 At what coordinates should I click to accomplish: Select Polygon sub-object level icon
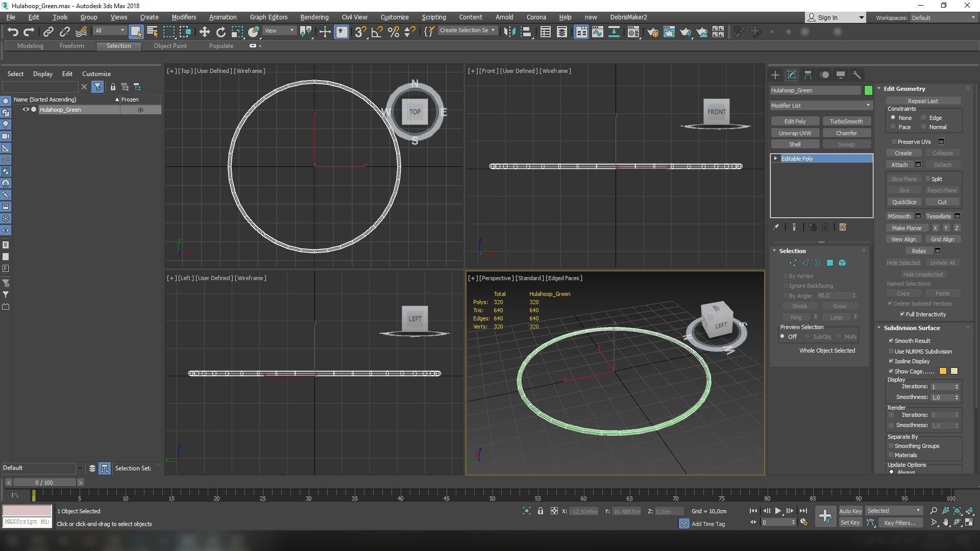pos(830,263)
